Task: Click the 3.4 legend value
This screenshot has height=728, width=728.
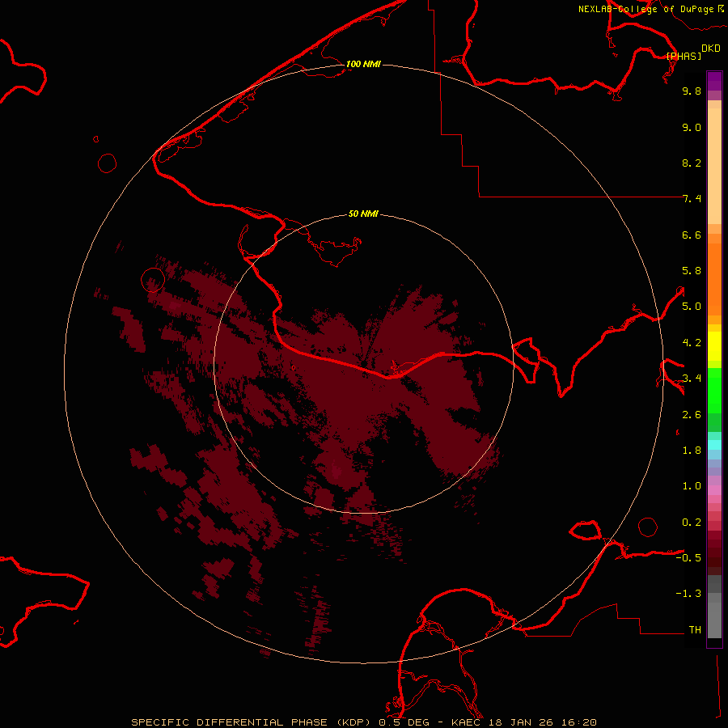Action: click(692, 379)
